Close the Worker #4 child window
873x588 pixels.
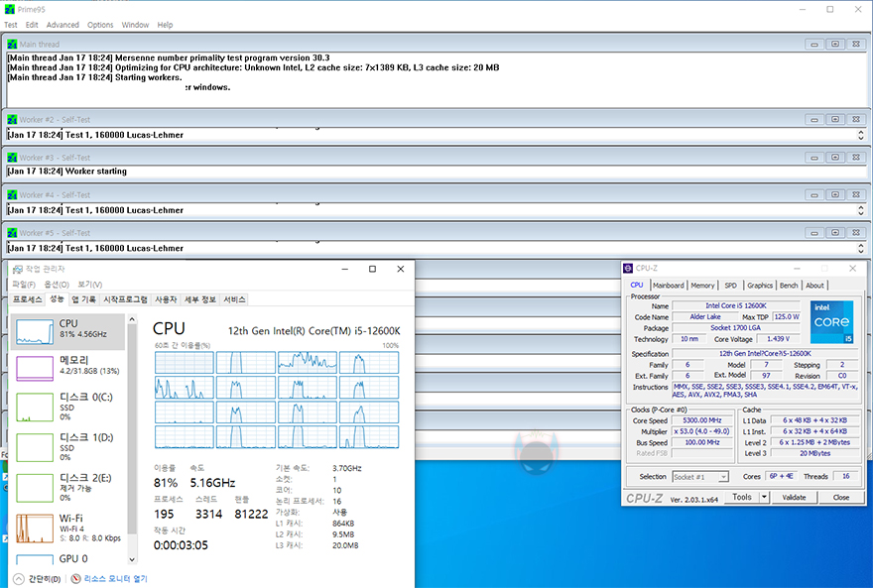coord(856,194)
